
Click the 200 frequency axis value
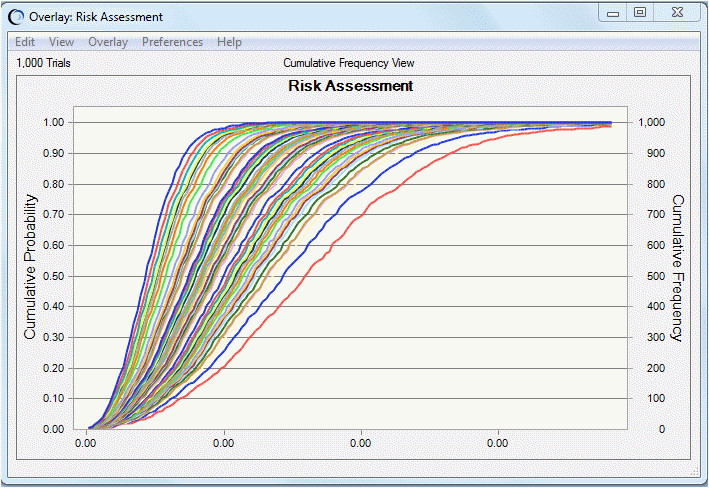(x=656, y=368)
